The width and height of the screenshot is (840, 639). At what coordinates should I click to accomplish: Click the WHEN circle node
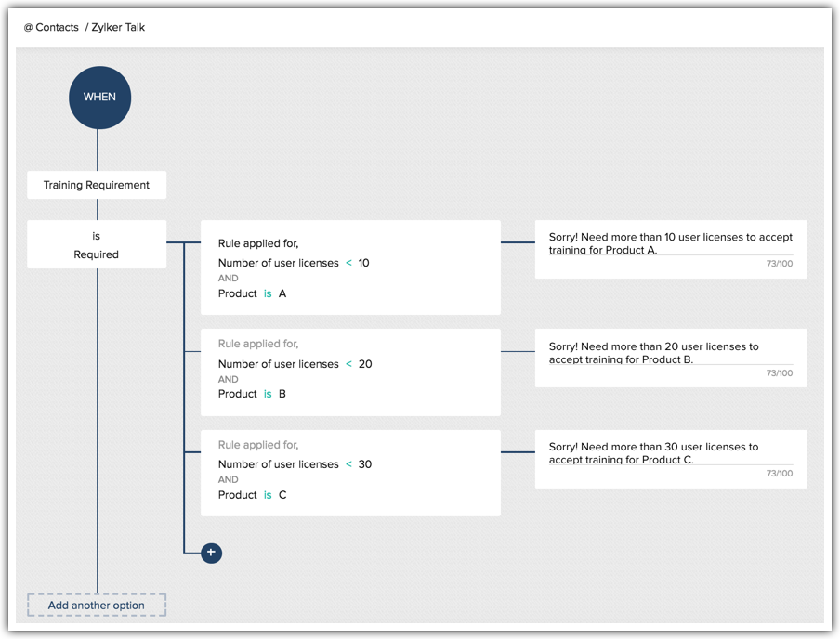tap(99, 98)
